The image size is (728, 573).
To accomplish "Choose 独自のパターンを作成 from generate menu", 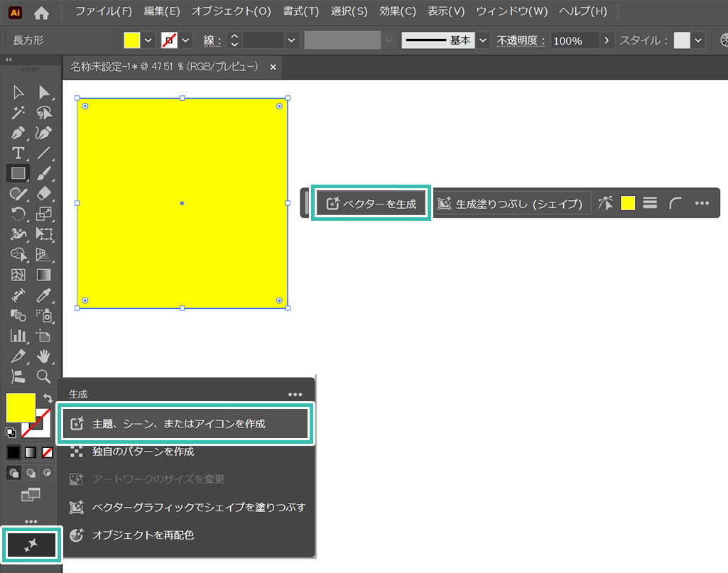I will point(143,451).
